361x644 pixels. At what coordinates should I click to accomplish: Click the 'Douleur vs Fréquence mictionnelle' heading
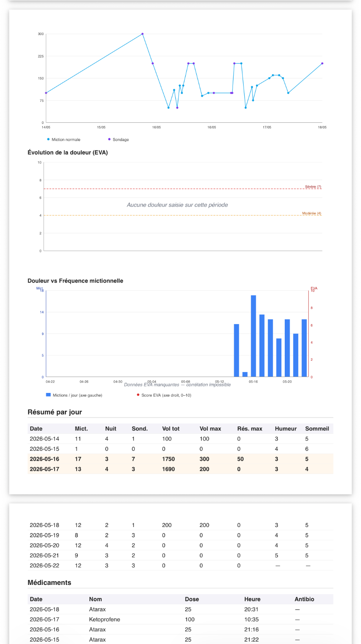click(75, 281)
